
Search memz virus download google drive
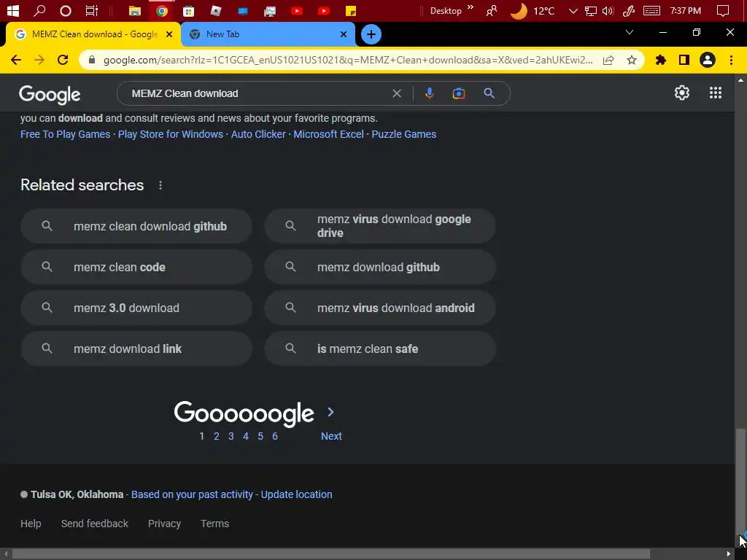[x=380, y=226]
